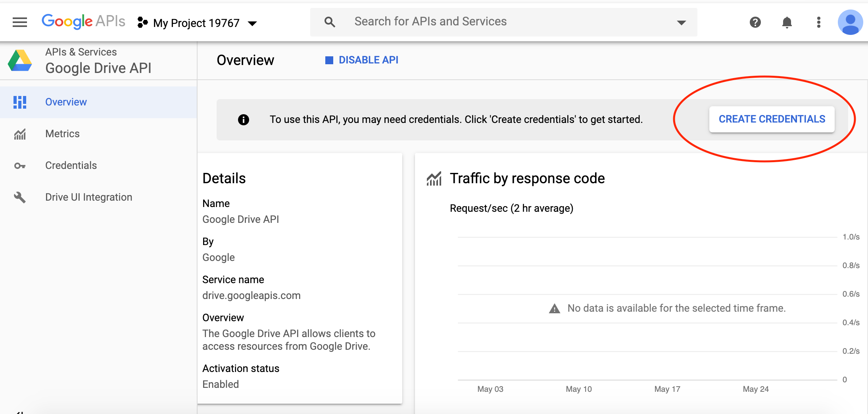Click the Overview page heading
868x414 pixels.
(x=245, y=60)
